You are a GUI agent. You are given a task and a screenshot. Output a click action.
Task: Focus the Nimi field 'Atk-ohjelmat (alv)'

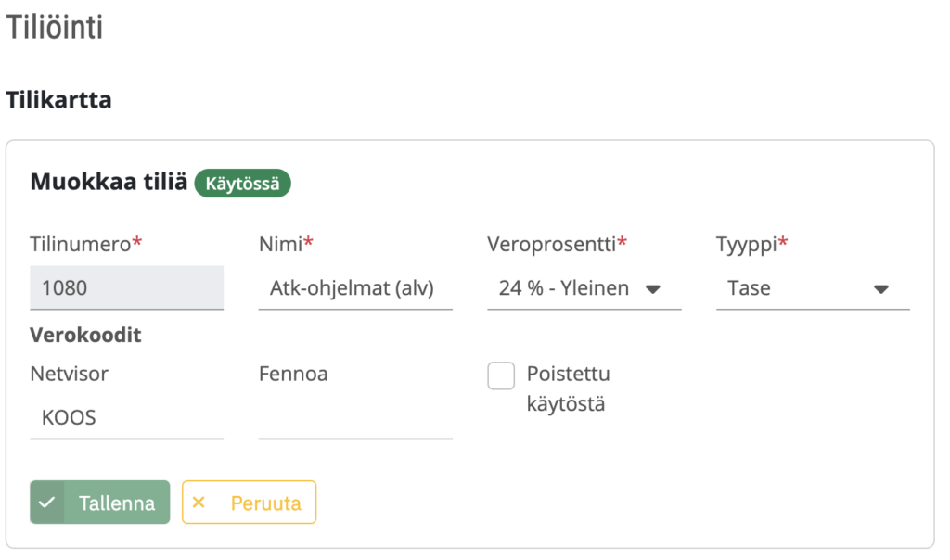[355, 287]
